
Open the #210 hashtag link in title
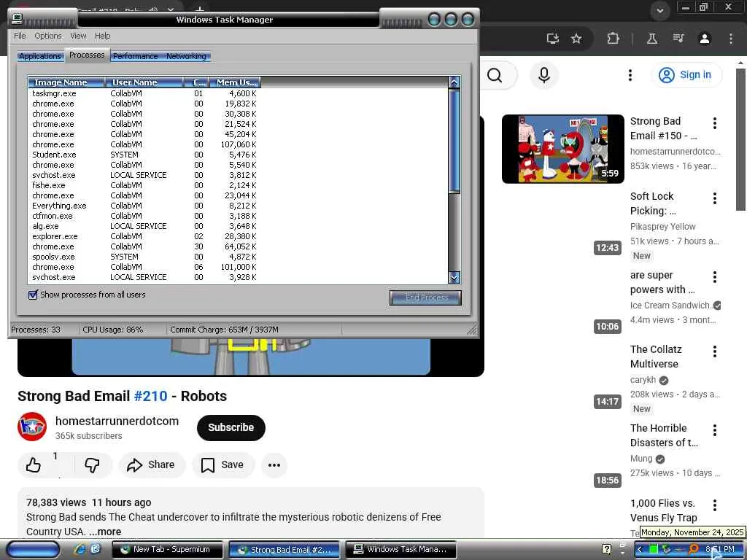point(150,396)
